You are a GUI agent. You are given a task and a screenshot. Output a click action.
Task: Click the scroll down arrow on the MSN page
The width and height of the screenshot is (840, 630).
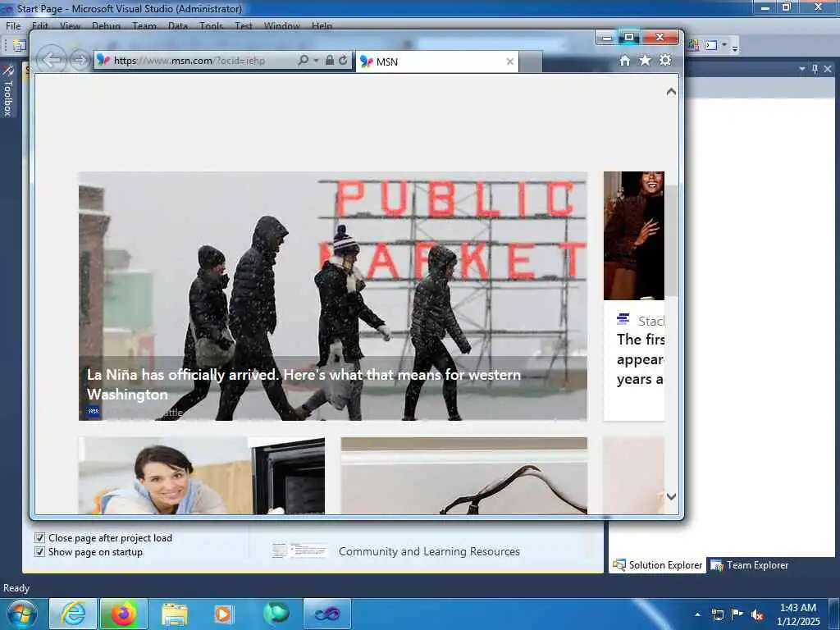(671, 496)
